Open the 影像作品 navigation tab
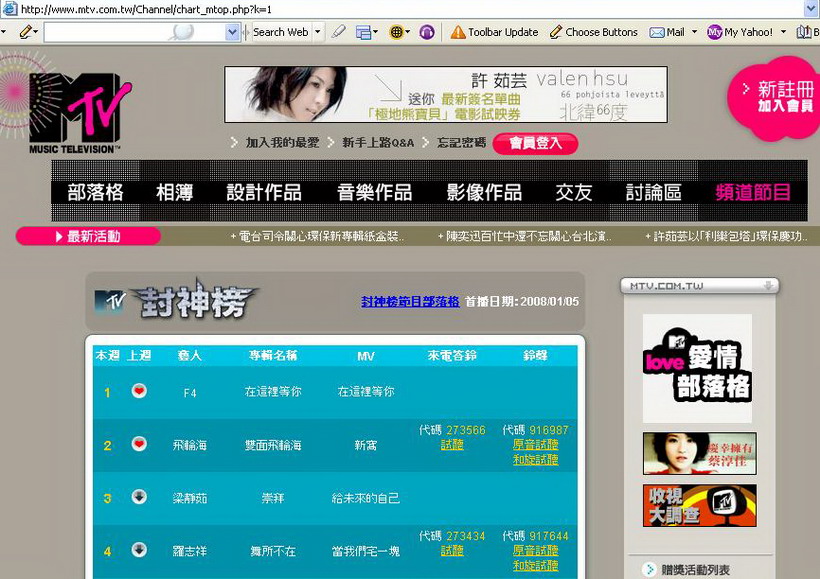Screen dimensions: 820x579 coord(484,192)
